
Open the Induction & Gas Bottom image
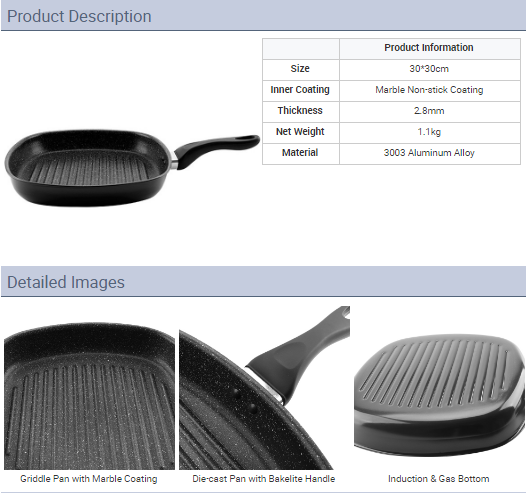439,395
